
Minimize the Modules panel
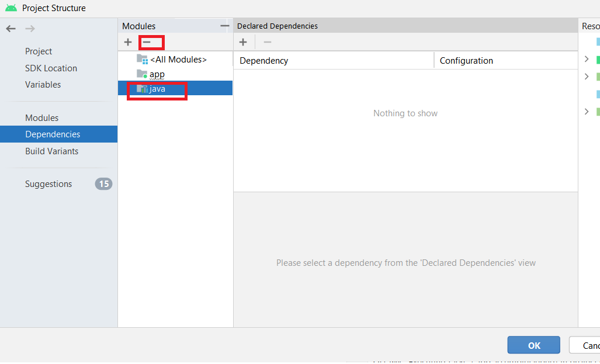tap(224, 26)
